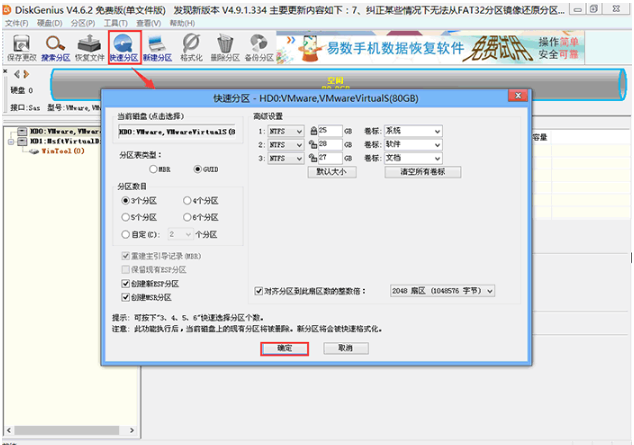Click the HD1 disk icon in the tree

click(22, 141)
